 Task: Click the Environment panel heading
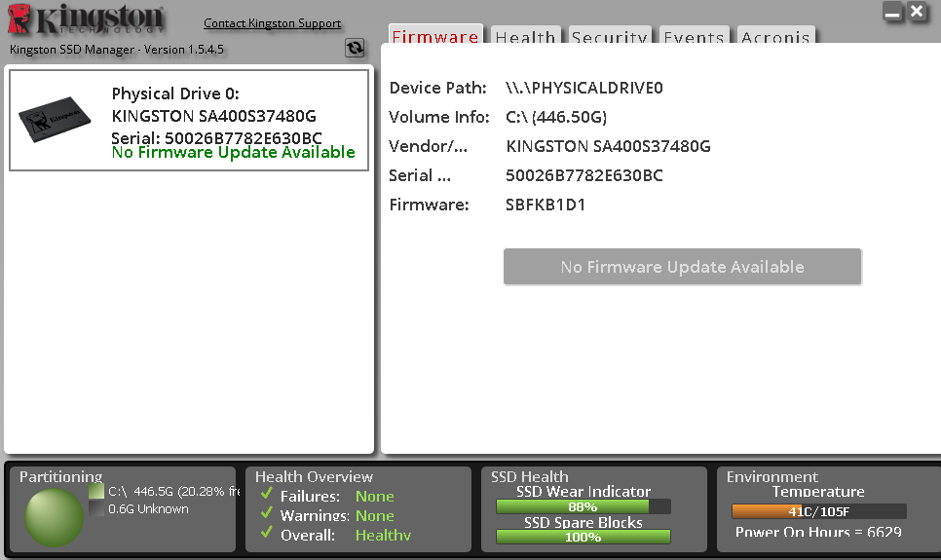click(x=772, y=476)
